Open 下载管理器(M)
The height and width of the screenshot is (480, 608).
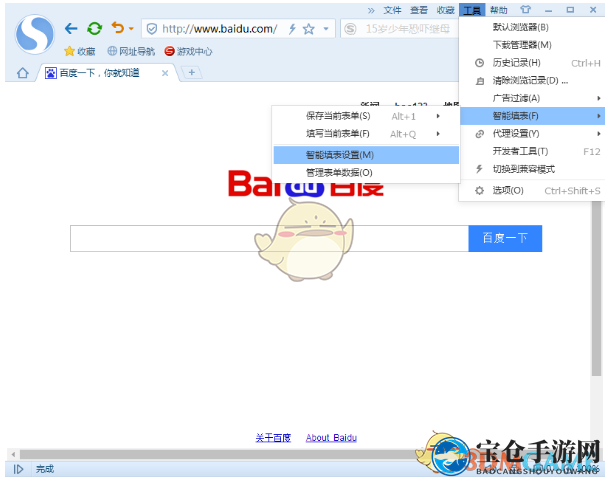(532, 45)
